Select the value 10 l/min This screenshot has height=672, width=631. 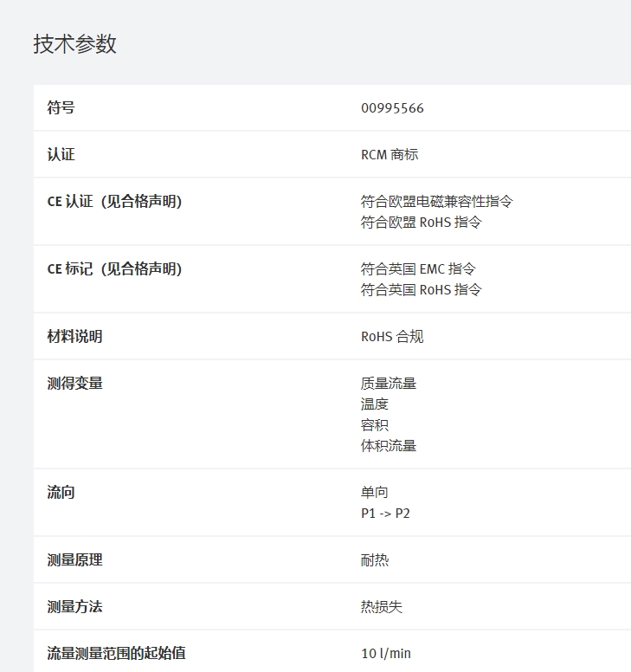click(386, 654)
